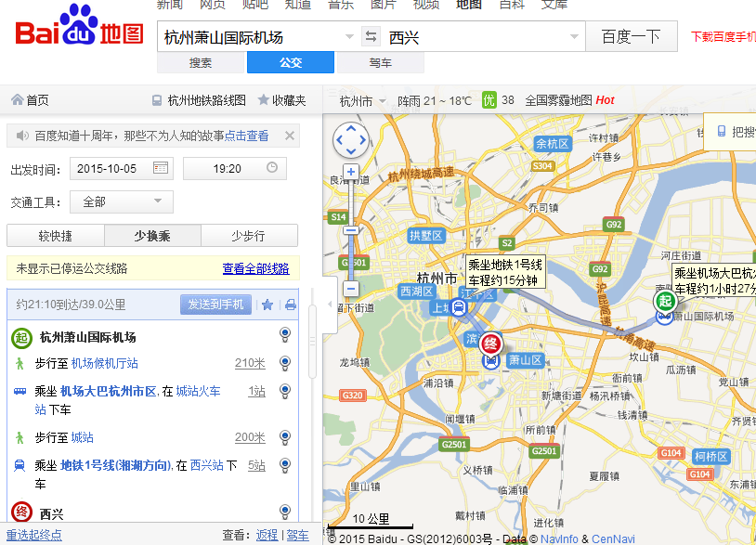Locate the 步行至 城站 step on map

[285, 437]
